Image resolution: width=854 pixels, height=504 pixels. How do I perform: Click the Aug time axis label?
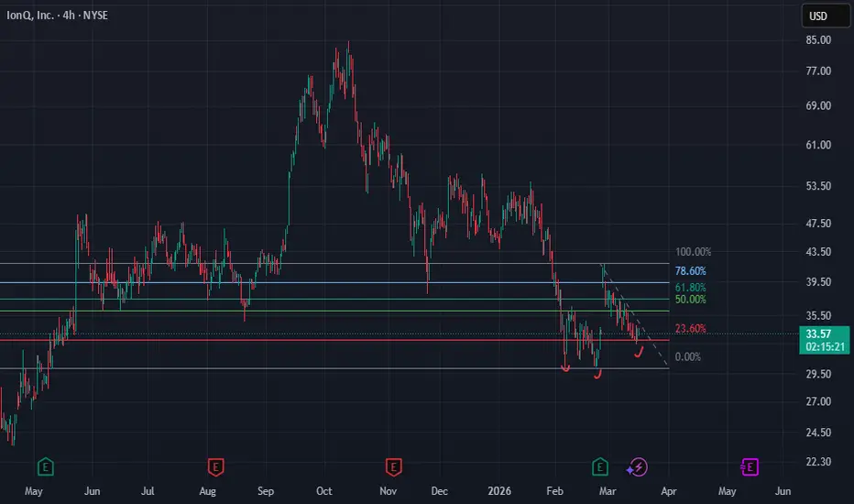pyautogui.click(x=207, y=491)
